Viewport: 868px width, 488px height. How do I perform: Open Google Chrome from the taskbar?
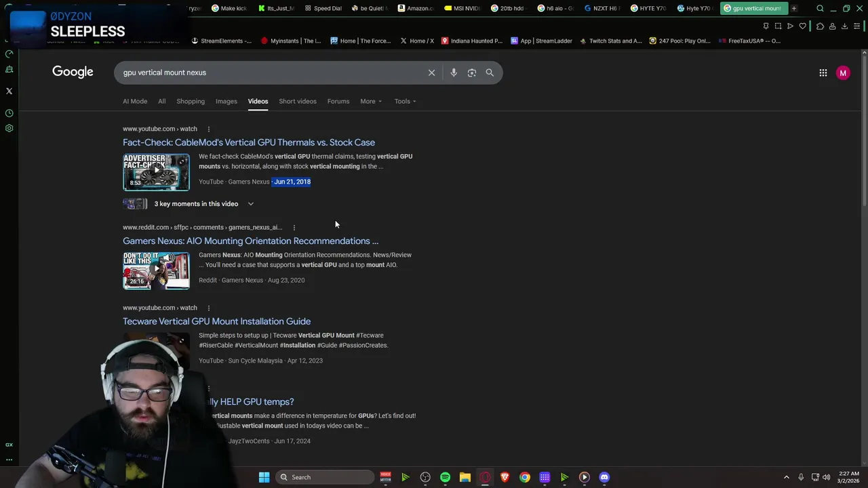coord(525,477)
